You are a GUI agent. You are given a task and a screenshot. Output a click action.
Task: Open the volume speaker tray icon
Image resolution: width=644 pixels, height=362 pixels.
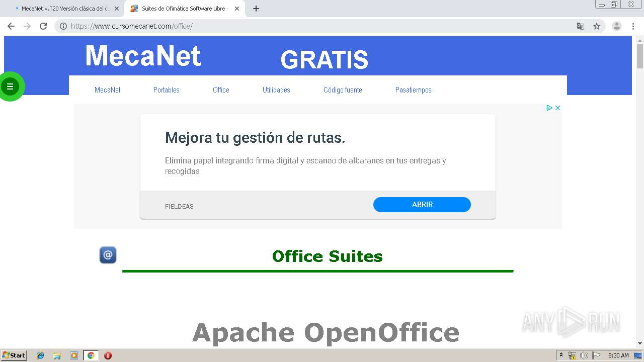click(584, 355)
